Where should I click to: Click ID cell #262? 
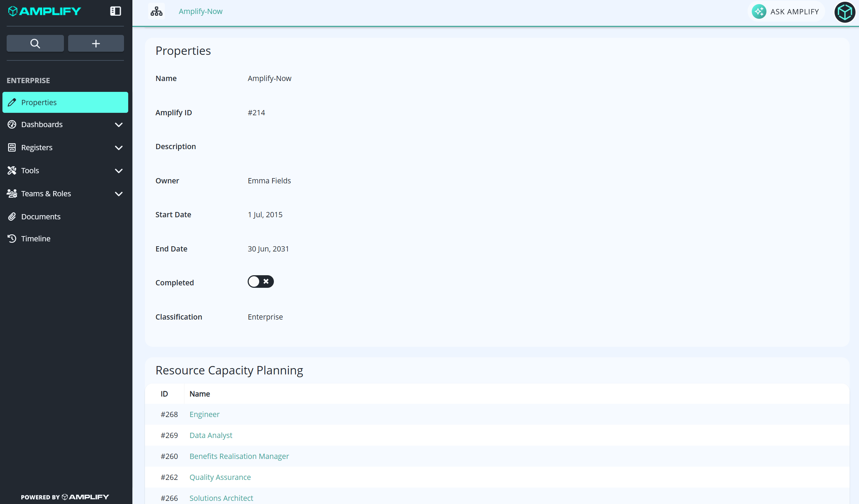click(169, 477)
